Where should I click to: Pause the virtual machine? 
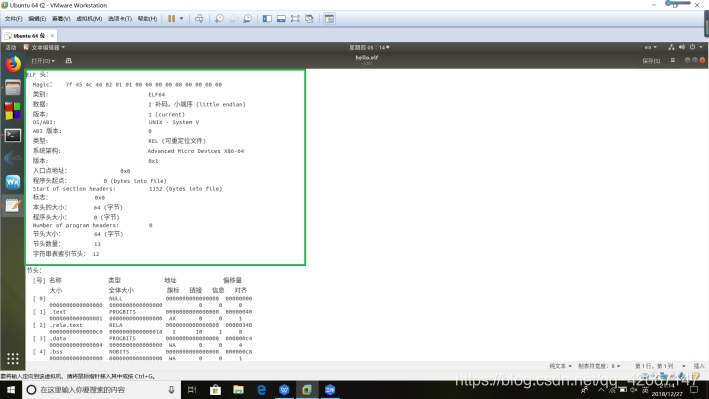coord(171,19)
